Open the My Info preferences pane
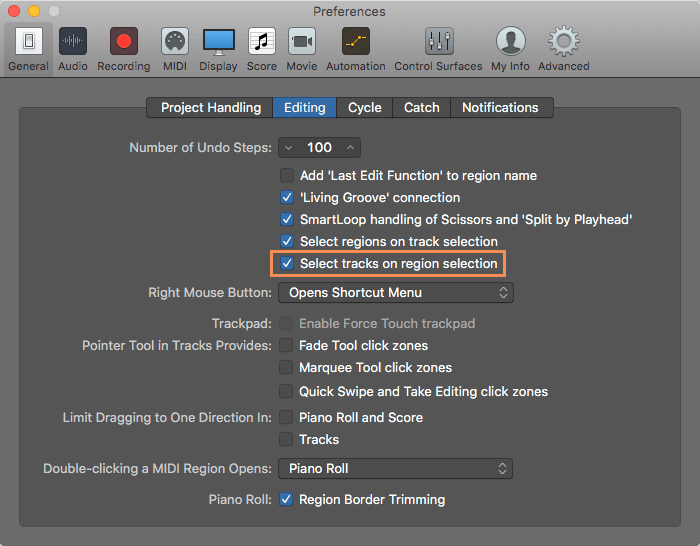Viewport: 700px width, 546px height. coord(510,49)
